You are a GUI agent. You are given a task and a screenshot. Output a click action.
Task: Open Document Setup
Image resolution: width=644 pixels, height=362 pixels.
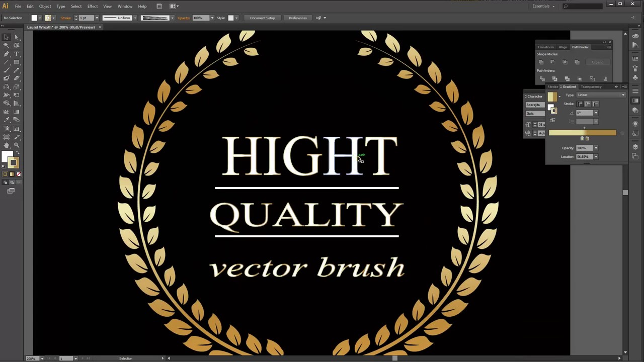(262, 18)
